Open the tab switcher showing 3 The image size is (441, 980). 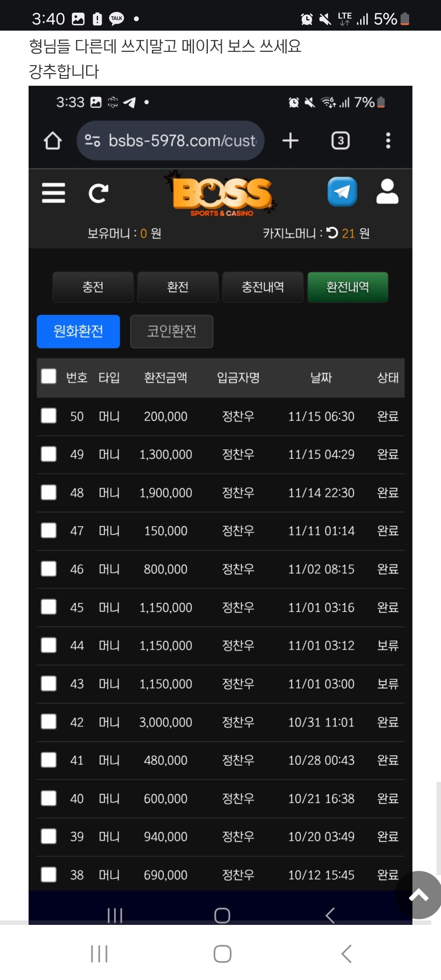tap(340, 141)
